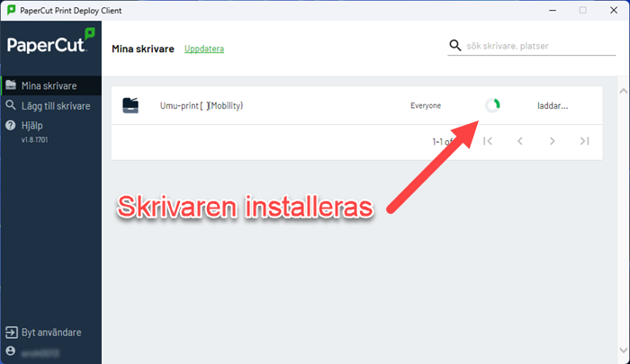The height and width of the screenshot is (364, 630).
Task: Close the PaperCut Print Deploy Client window
Action: tap(614, 10)
